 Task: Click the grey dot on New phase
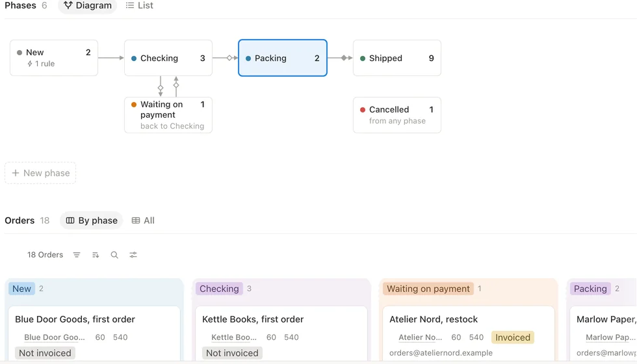pos(19,53)
